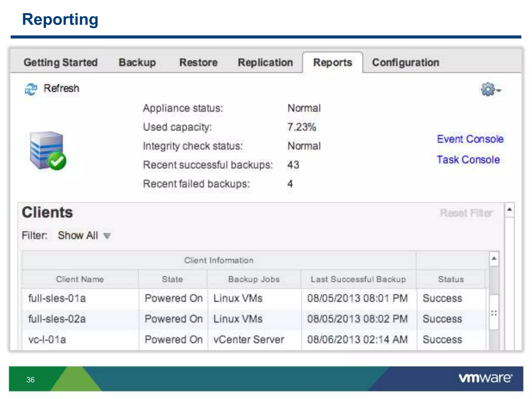Switch to the Getting Started tab
This screenshot has width=532, height=399.
[x=61, y=63]
